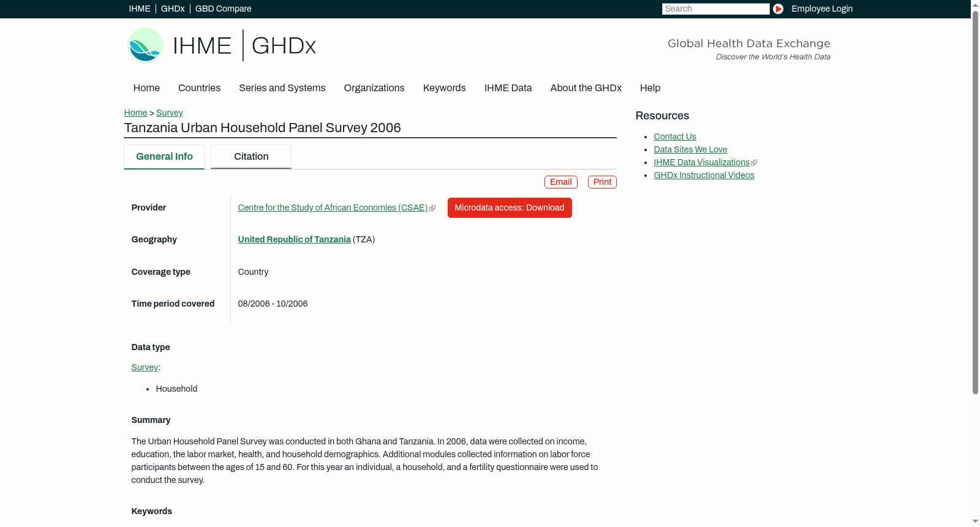
Task: Open Centre for the Study of African Economies link
Action: click(x=333, y=208)
